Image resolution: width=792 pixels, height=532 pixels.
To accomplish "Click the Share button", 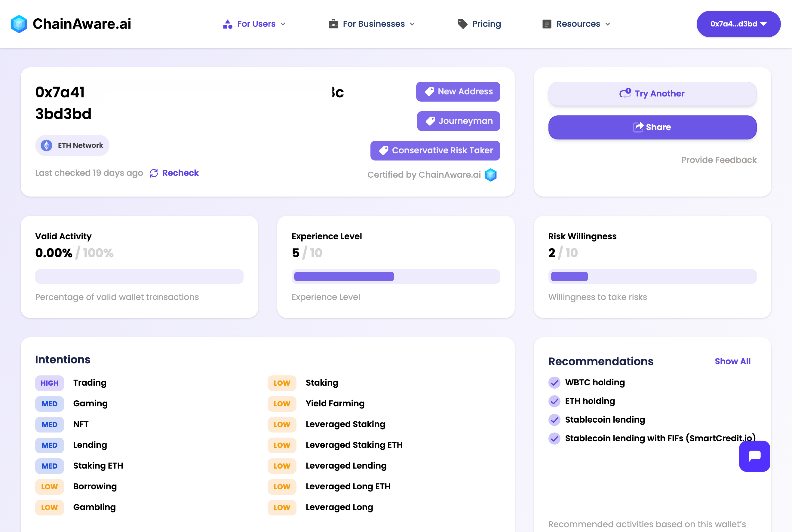I will click(652, 127).
